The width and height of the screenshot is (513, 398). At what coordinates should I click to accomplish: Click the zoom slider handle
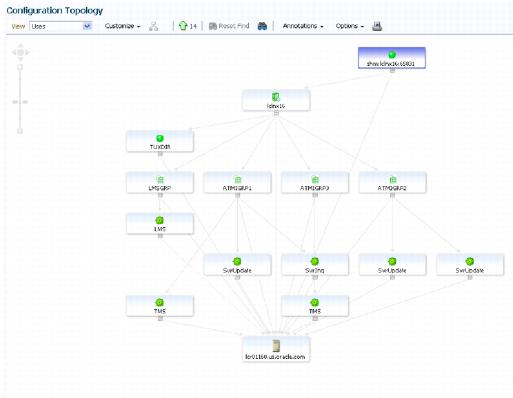(20, 102)
